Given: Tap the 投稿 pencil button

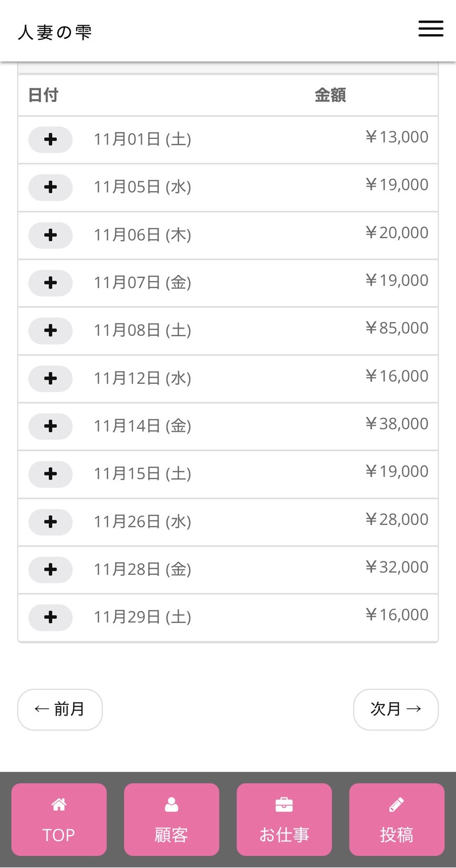Looking at the screenshot, I should click(x=397, y=819).
